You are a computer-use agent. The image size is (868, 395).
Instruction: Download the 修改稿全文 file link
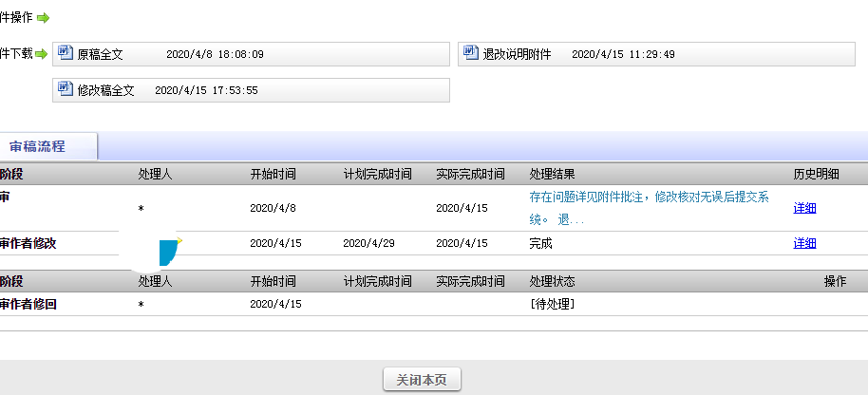tap(105, 91)
